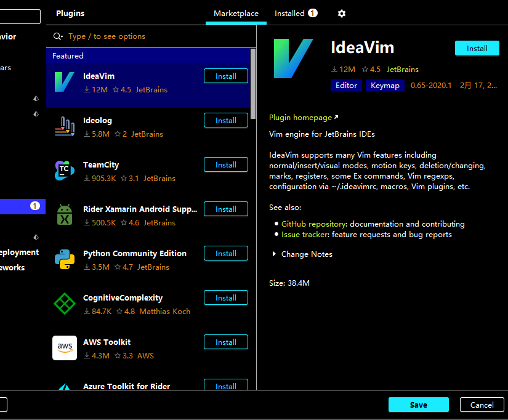Click the truncated 2月 17 release date
The height and width of the screenshot is (420, 508).
[x=478, y=85]
